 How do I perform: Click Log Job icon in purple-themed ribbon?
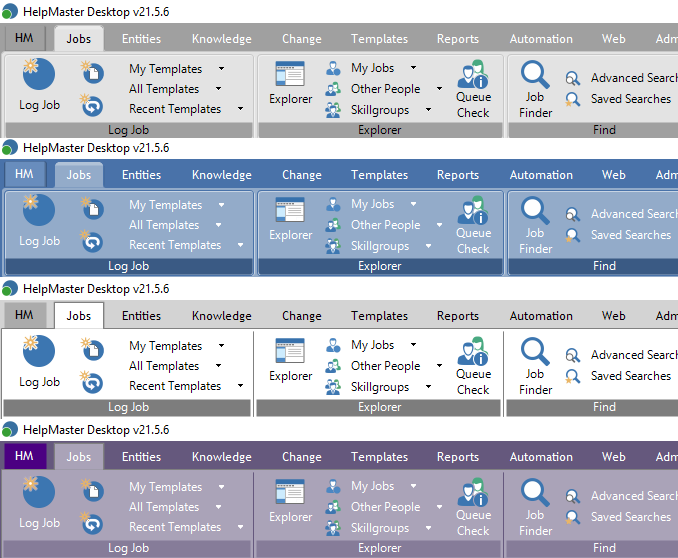(38, 493)
